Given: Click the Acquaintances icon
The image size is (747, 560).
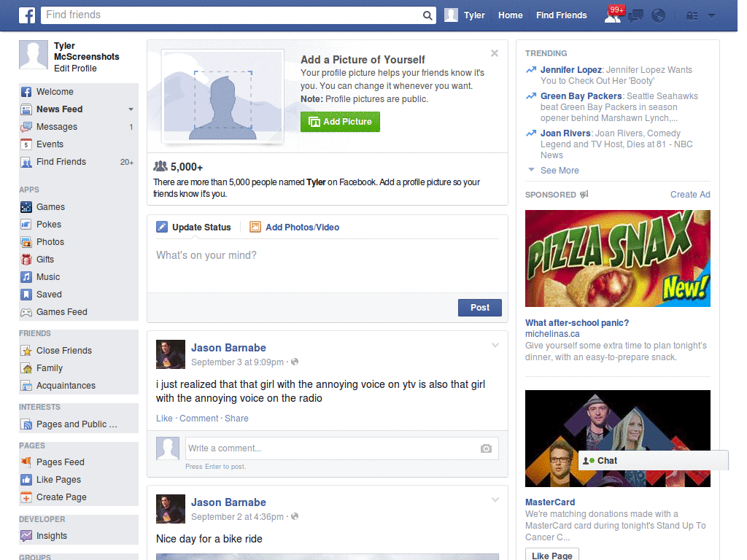Looking at the screenshot, I should [26, 386].
